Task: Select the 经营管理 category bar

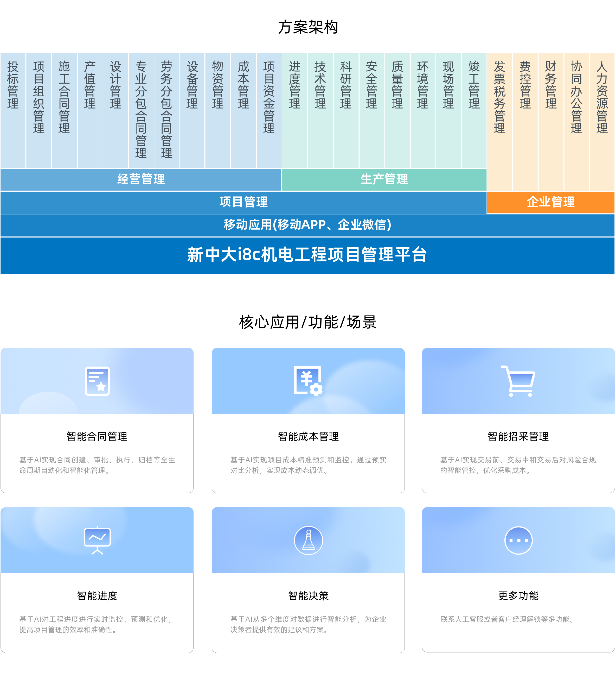Action: pyautogui.click(x=141, y=179)
